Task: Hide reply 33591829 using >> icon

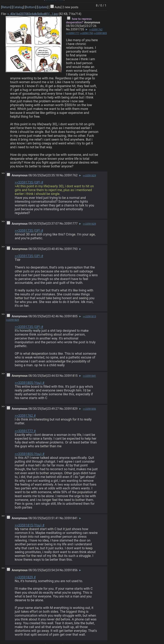Action: (x=3, y=407)
